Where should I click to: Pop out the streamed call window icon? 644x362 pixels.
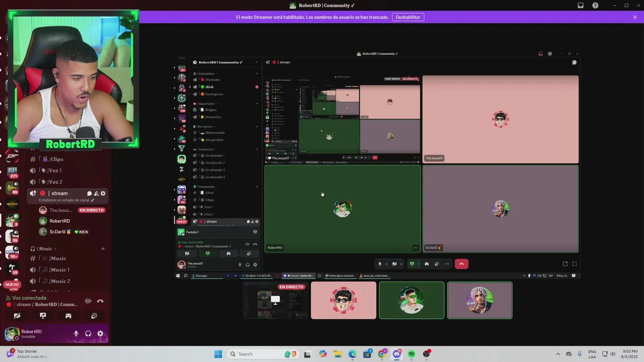[565, 264]
